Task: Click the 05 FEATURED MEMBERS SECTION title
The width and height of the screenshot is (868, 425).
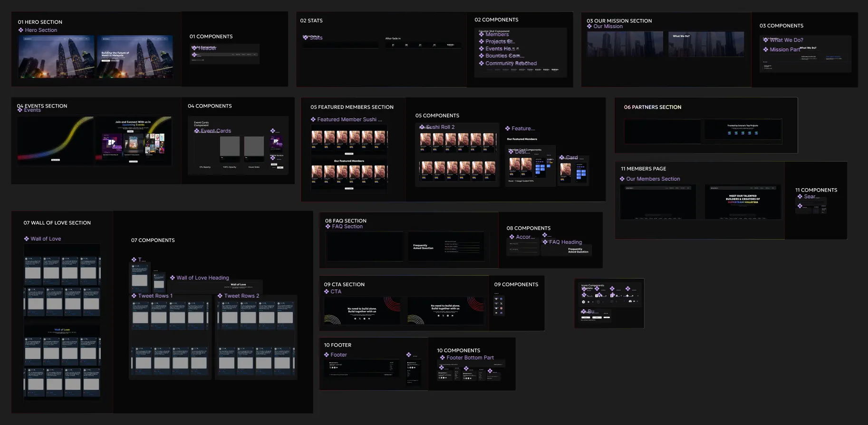Action: coord(352,107)
